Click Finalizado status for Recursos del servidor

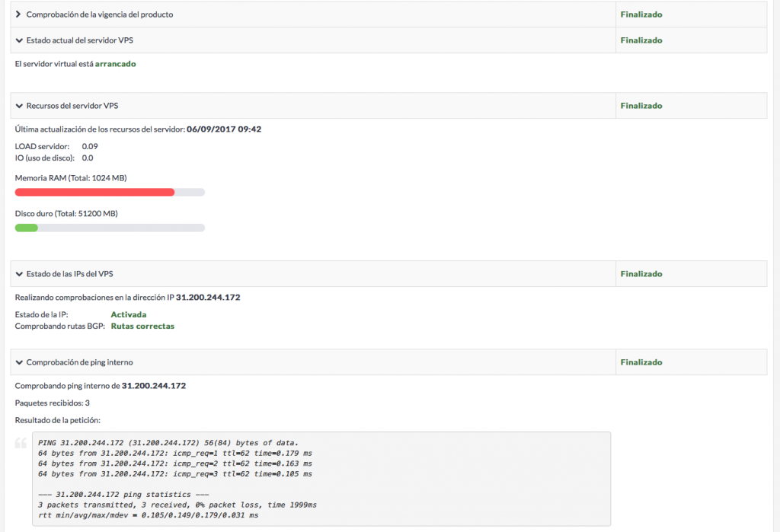click(641, 106)
